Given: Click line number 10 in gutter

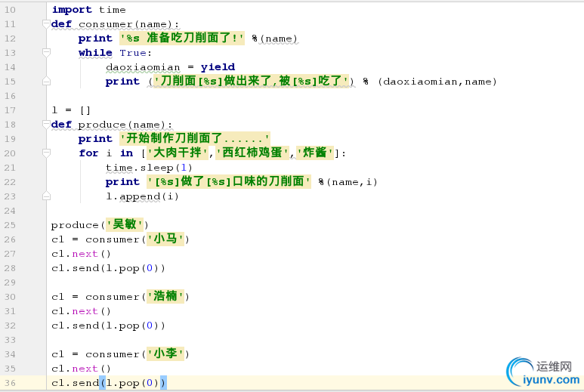Looking at the screenshot, I should (x=10, y=10).
